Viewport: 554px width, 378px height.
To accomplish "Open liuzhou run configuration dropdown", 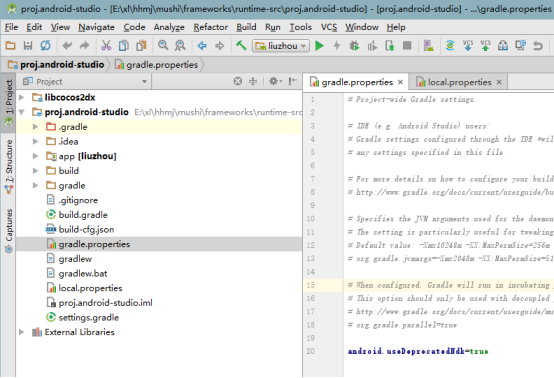I will (x=281, y=46).
